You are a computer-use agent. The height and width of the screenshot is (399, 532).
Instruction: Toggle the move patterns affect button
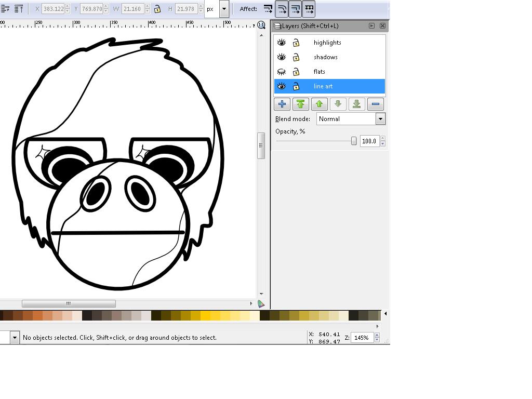309,9
